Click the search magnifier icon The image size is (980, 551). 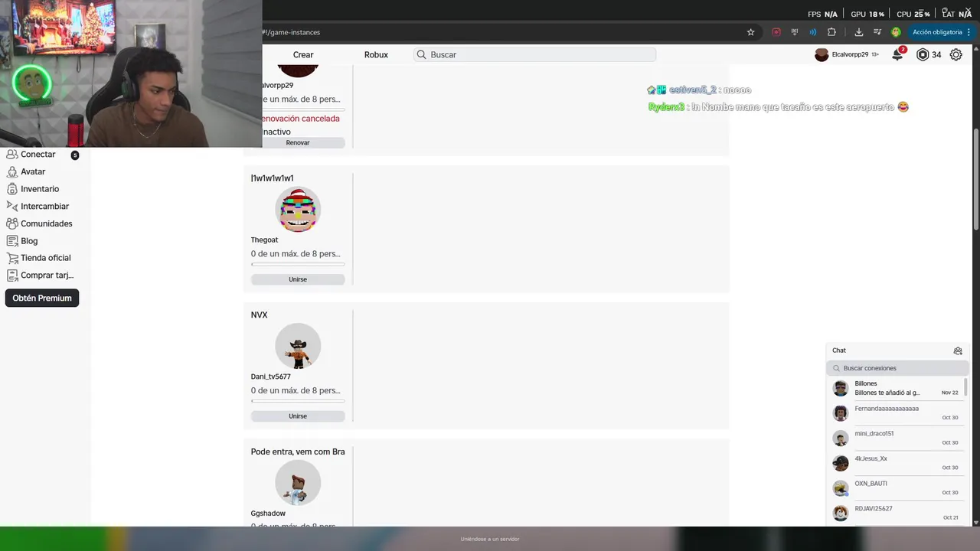pyautogui.click(x=421, y=54)
